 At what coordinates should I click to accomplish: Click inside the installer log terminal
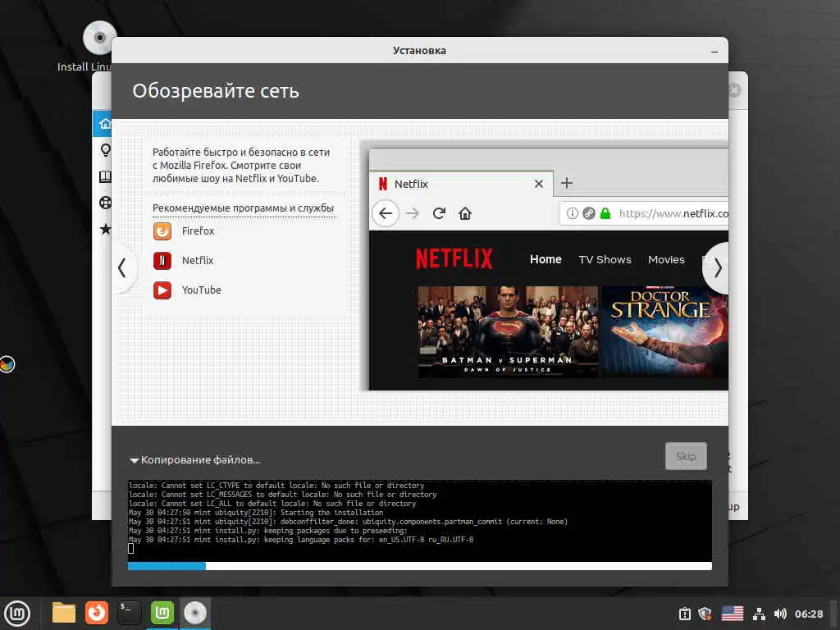coord(419,521)
